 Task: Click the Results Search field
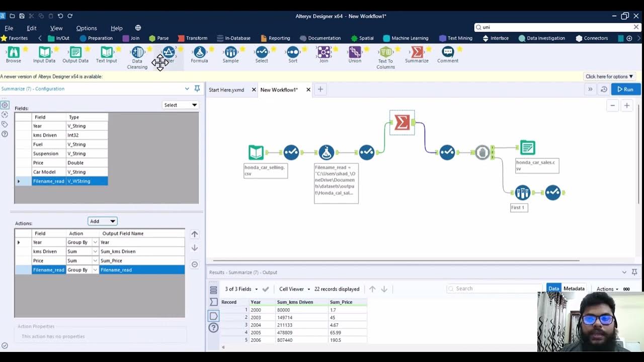pyautogui.click(x=494, y=289)
